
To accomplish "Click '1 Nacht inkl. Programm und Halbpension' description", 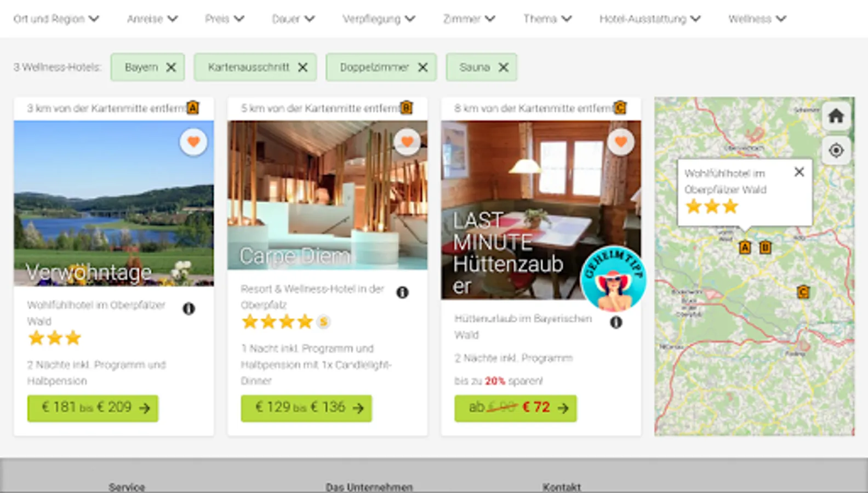I will point(316,364).
